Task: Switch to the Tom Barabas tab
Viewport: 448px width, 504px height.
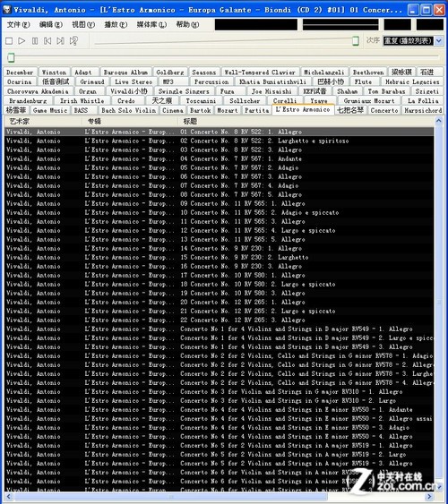Action: [386, 91]
